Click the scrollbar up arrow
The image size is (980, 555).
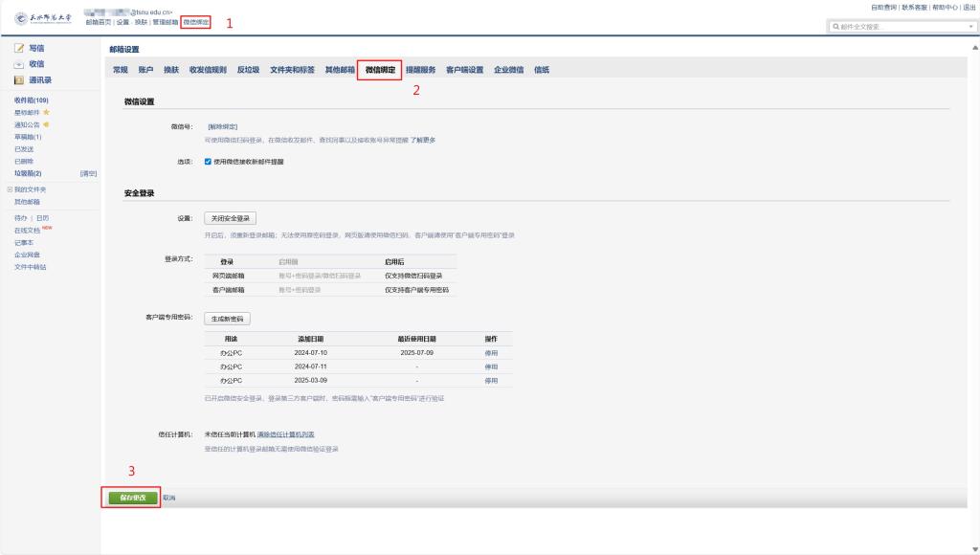pyautogui.click(x=975, y=48)
